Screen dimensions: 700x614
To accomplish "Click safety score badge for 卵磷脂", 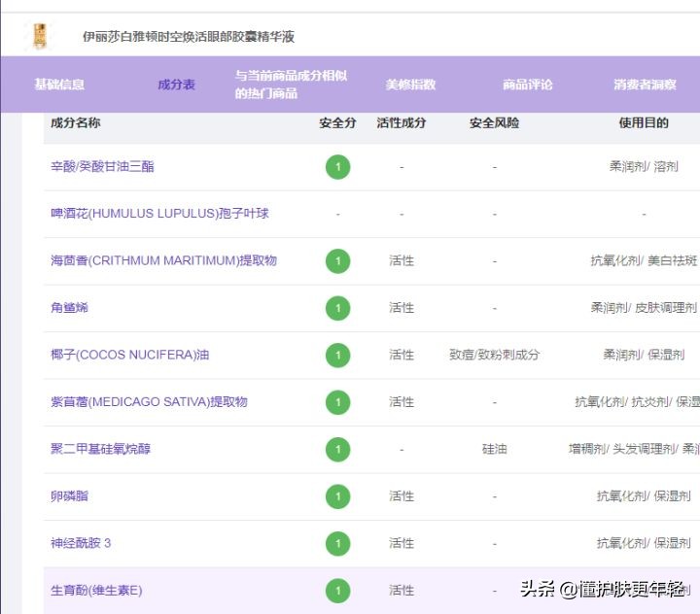I will (x=338, y=496).
